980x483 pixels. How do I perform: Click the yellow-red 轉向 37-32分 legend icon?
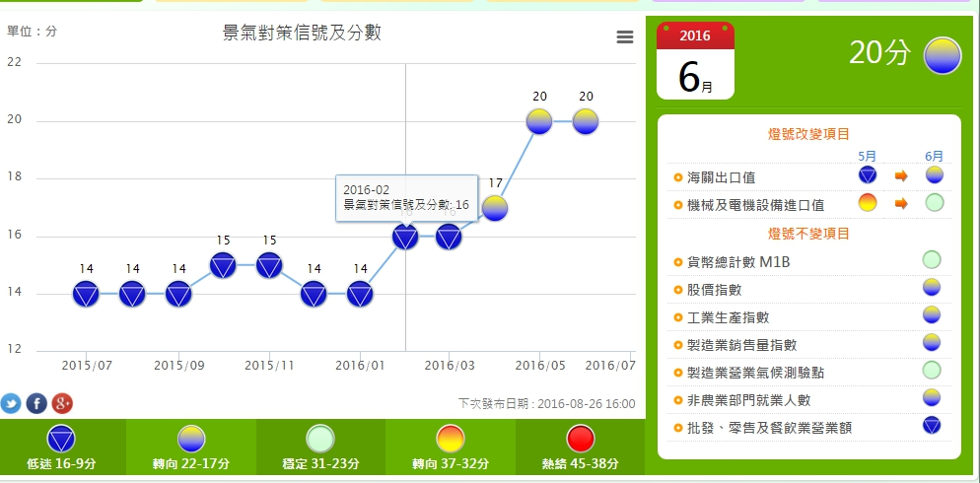point(451,439)
